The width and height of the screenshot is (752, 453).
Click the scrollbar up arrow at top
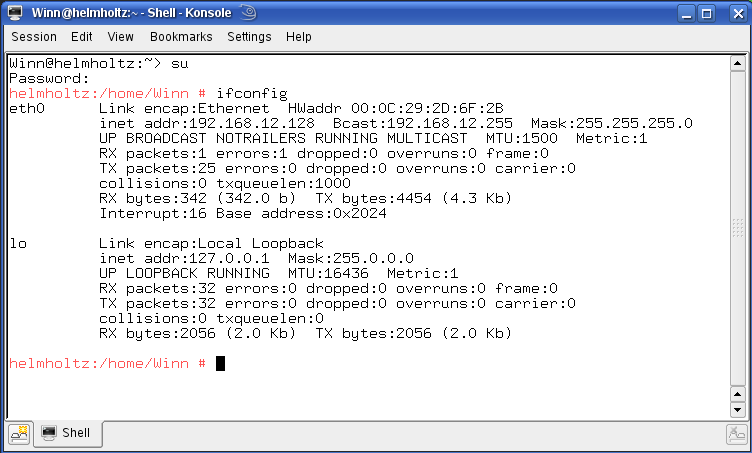(x=737, y=64)
